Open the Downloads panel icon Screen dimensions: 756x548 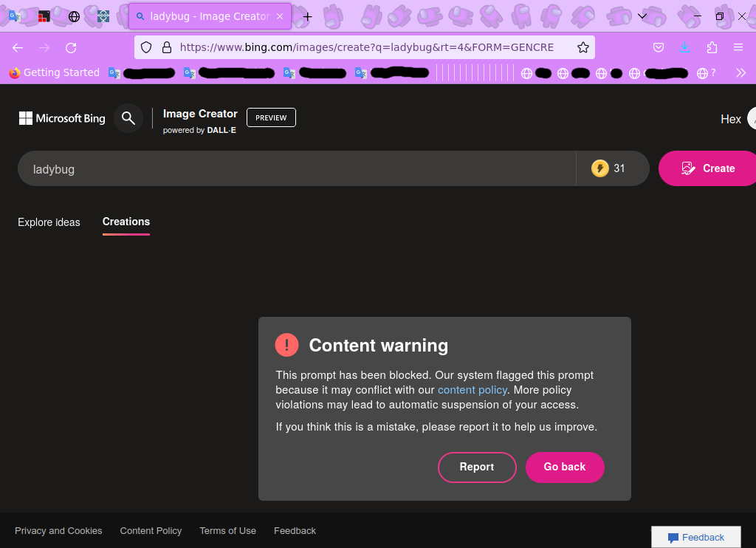pos(684,47)
